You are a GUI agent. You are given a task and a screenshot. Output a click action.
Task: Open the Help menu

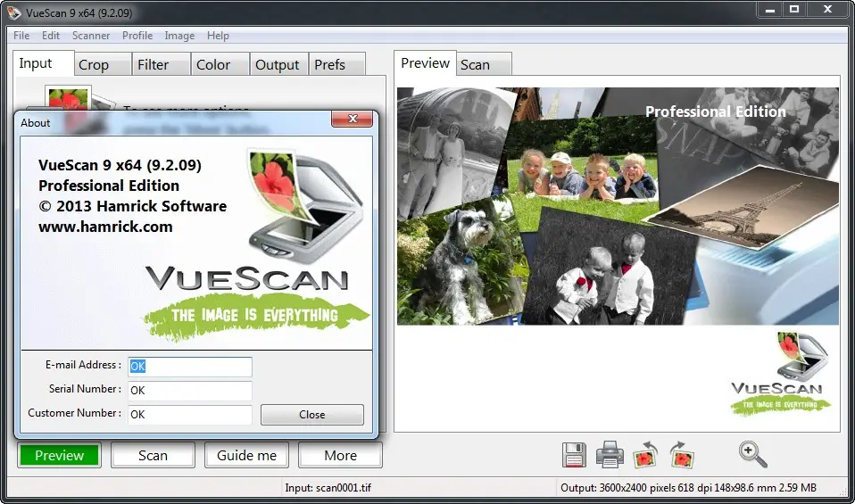click(218, 36)
